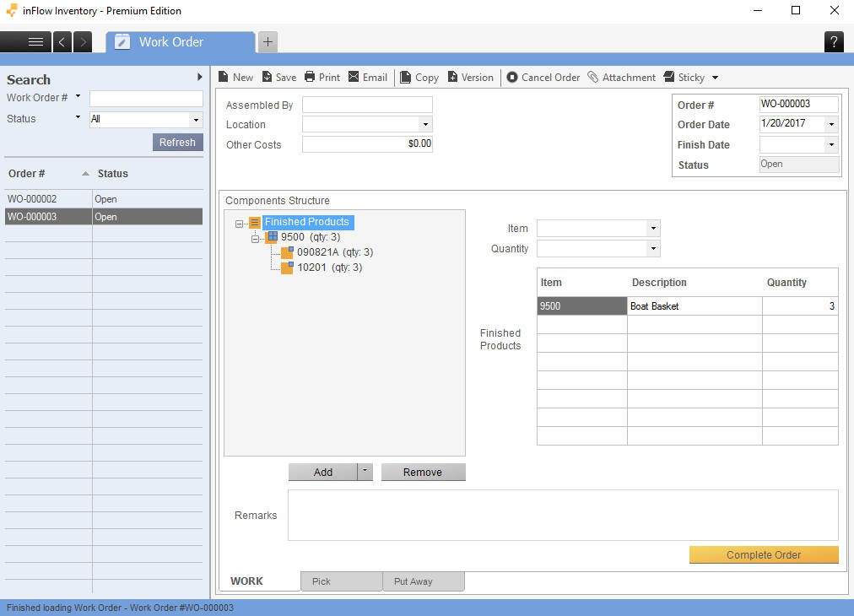Viewport: 854px width, 616px height.
Task: Click the Refresh button
Action: [x=177, y=142]
